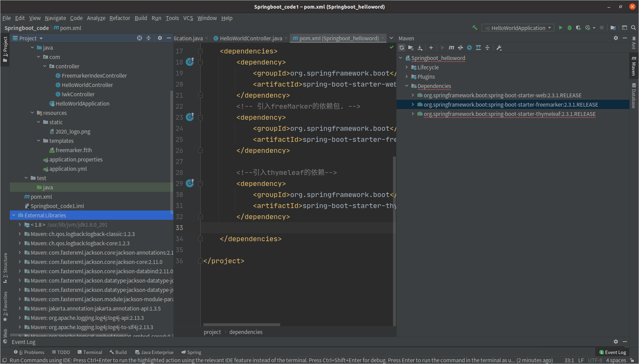Screen dimensions: 639x364
Task: Toggle Skip Tests mode lightning icon
Action: coord(469,48)
